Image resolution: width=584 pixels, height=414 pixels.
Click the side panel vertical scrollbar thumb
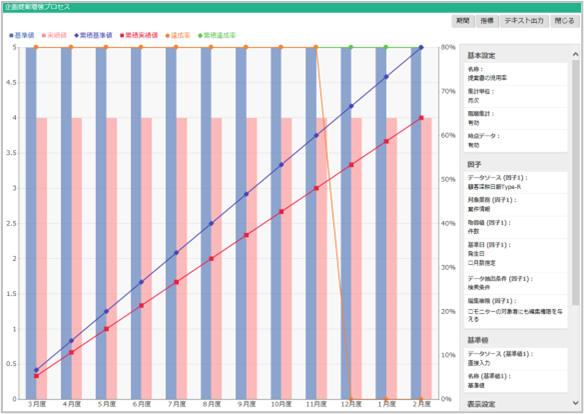[575, 182]
